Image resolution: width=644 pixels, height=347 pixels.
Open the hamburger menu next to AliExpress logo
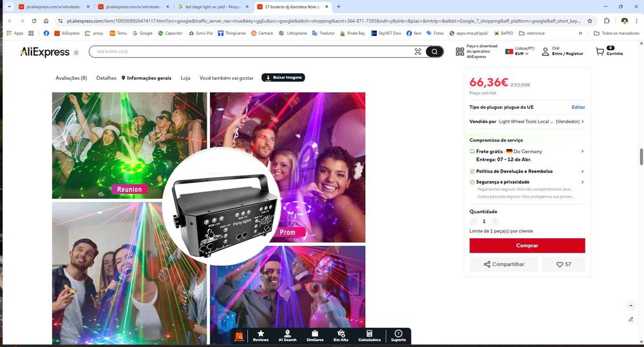76,53
